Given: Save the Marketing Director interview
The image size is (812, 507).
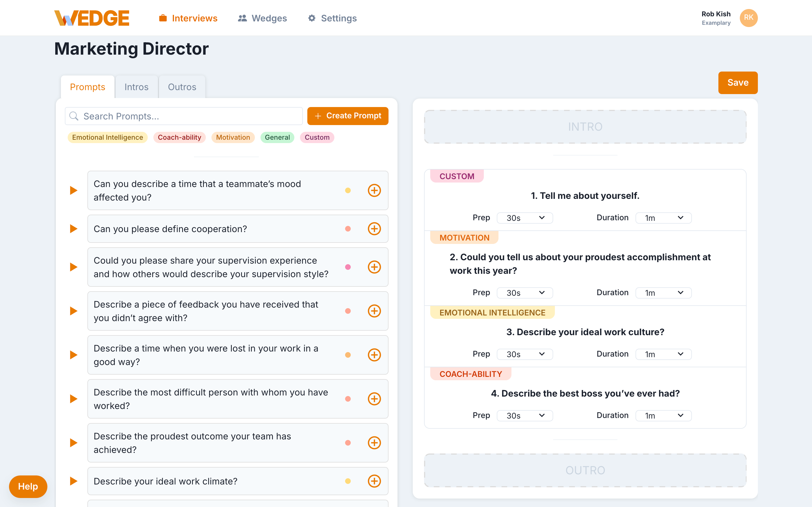Looking at the screenshot, I should tap(738, 83).
